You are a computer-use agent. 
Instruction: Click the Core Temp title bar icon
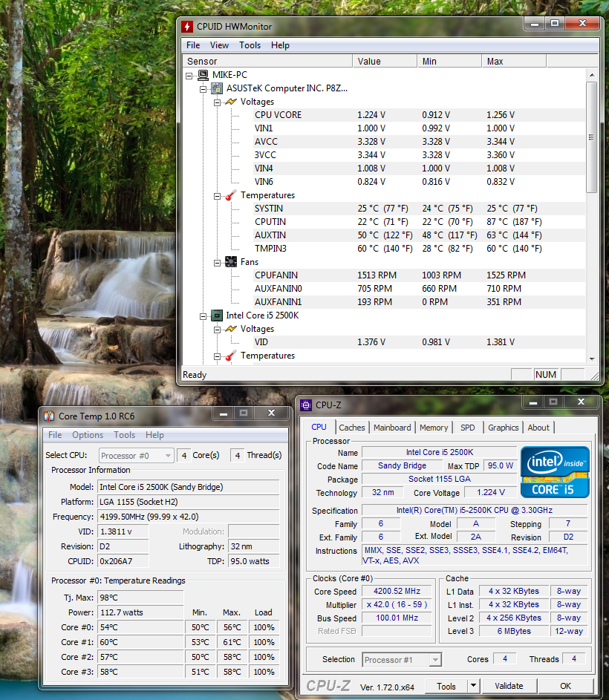(x=49, y=416)
